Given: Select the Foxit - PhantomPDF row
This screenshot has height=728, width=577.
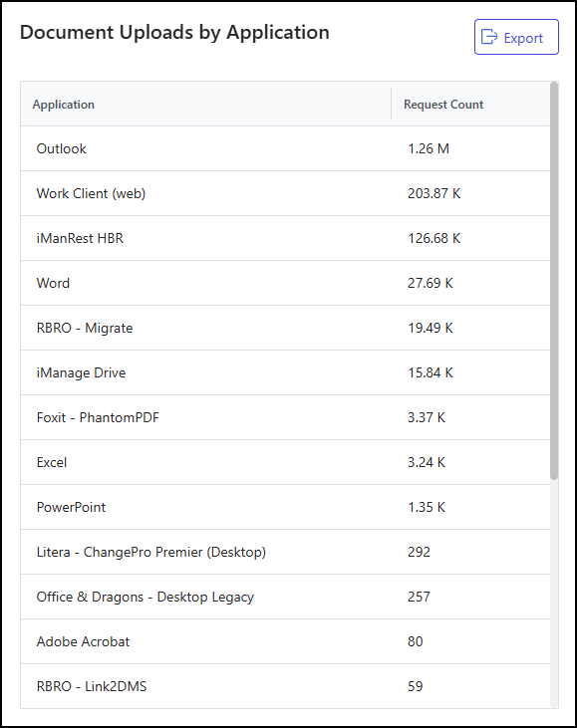Looking at the screenshot, I should (285, 417).
